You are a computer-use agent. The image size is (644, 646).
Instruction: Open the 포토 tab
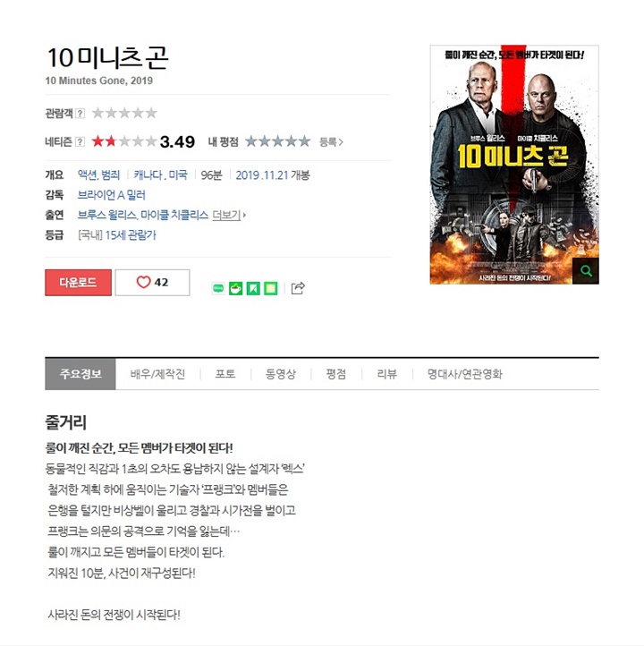225,374
